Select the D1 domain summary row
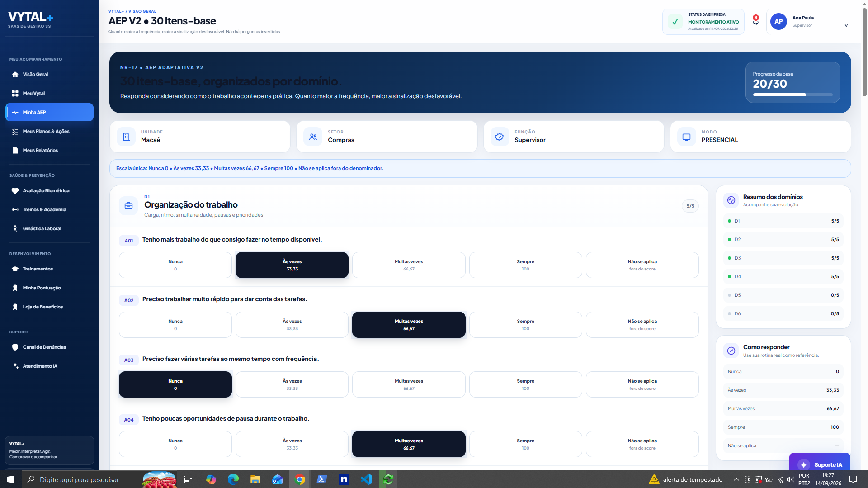 tap(783, 221)
